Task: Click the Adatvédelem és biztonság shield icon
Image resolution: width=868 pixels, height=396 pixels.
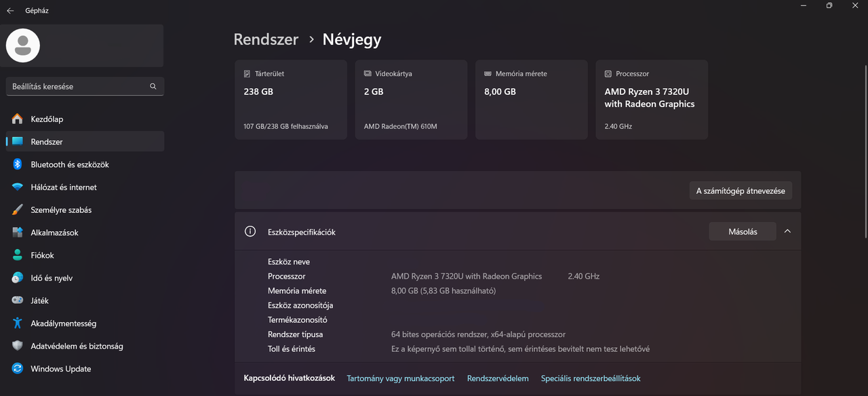Action: click(18, 346)
